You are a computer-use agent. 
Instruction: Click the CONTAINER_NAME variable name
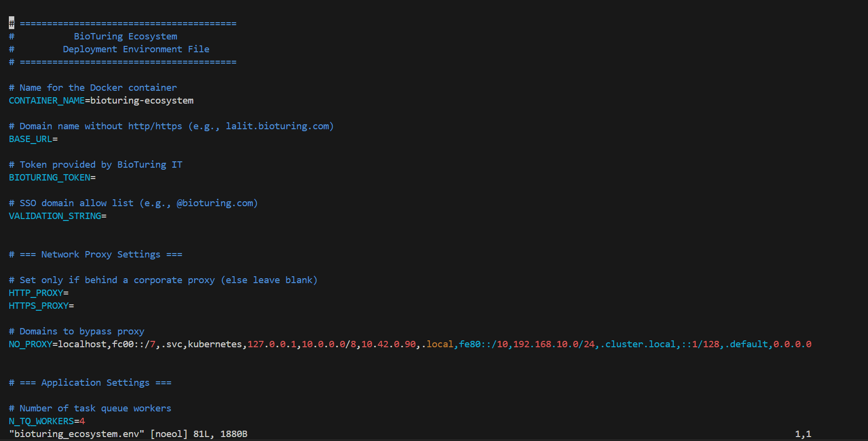click(46, 101)
